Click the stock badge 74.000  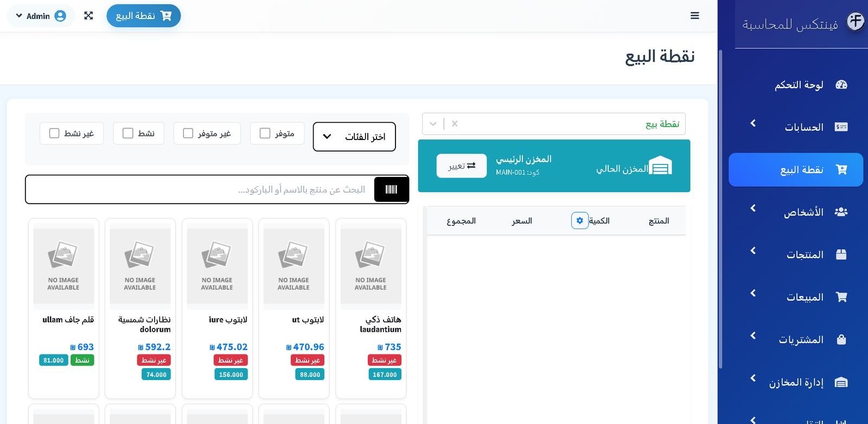pos(156,375)
